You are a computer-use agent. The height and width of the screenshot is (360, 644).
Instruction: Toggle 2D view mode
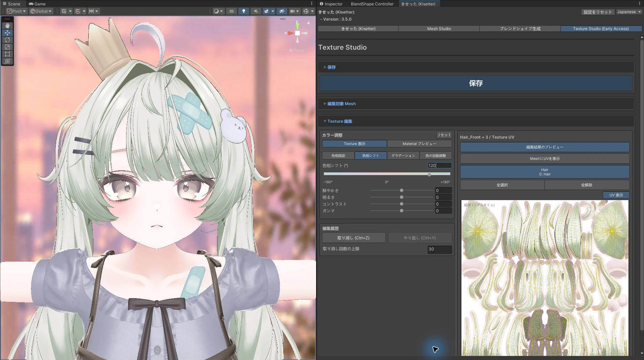232,11
